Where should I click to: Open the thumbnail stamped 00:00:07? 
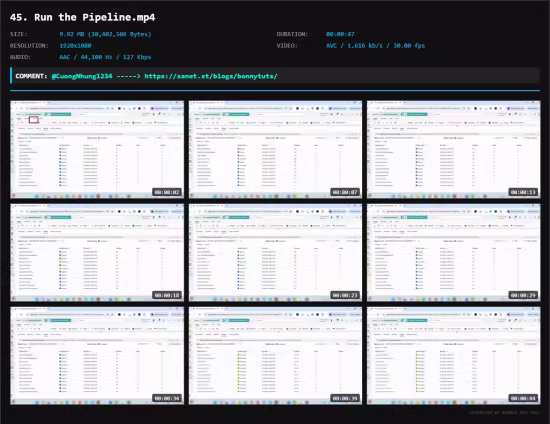click(275, 149)
